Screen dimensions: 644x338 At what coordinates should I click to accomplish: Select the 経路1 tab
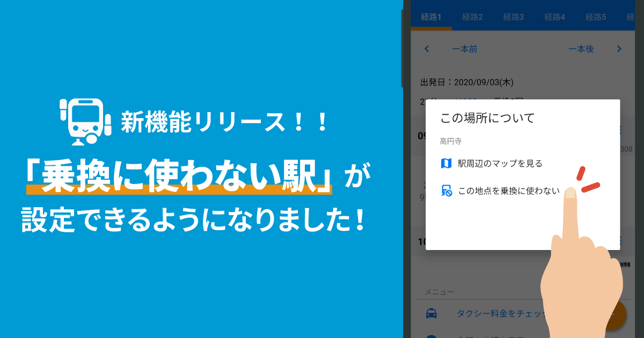click(x=431, y=17)
